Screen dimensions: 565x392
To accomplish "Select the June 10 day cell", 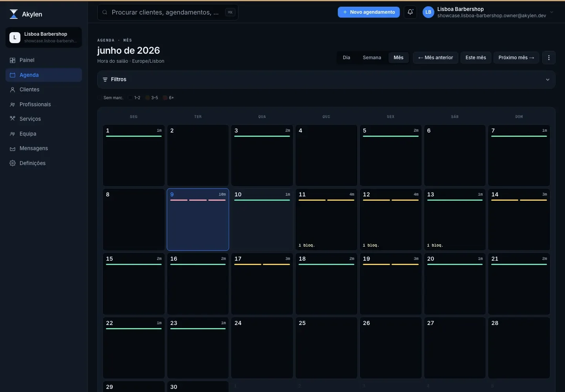I will [x=262, y=220].
